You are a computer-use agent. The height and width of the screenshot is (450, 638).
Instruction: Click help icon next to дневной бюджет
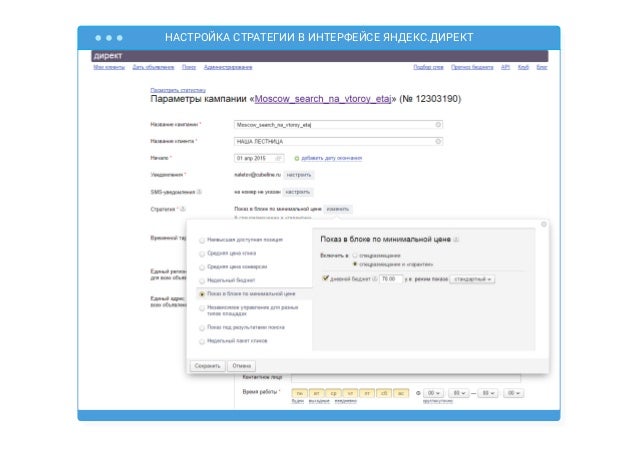pos(375,279)
